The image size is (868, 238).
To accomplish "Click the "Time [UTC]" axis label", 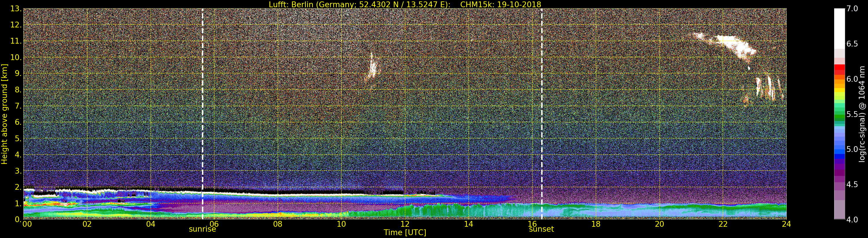I will point(405,233).
